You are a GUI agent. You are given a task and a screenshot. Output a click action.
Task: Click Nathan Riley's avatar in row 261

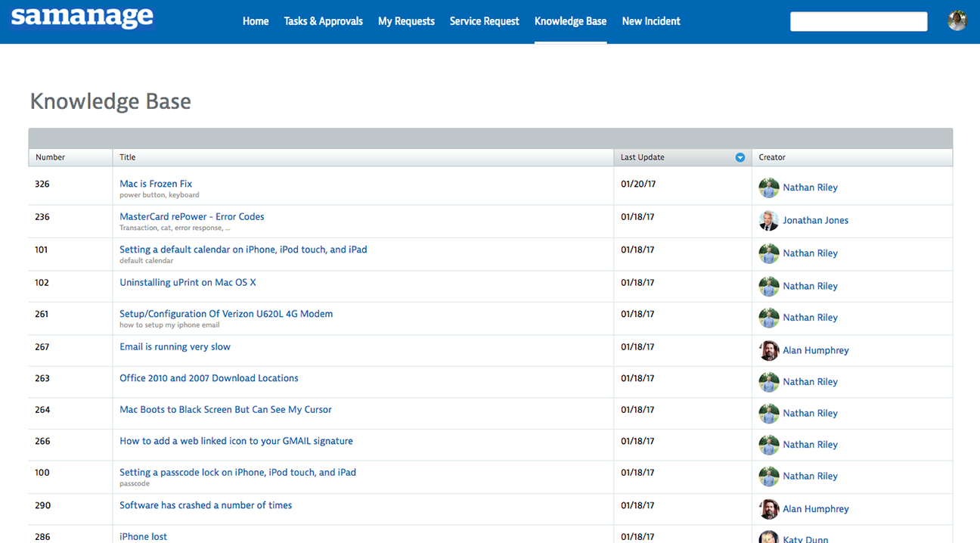click(769, 318)
